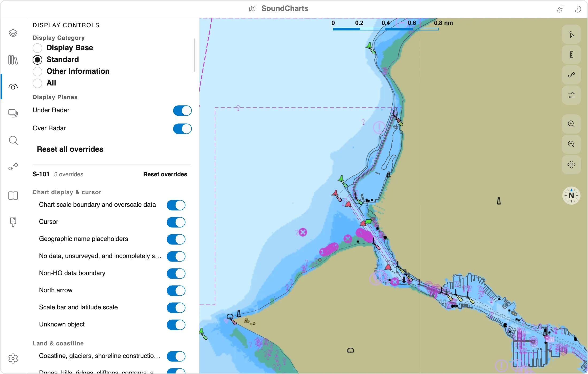Toggle Geographic name placeholders switch

pyautogui.click(x=176, y=239)
